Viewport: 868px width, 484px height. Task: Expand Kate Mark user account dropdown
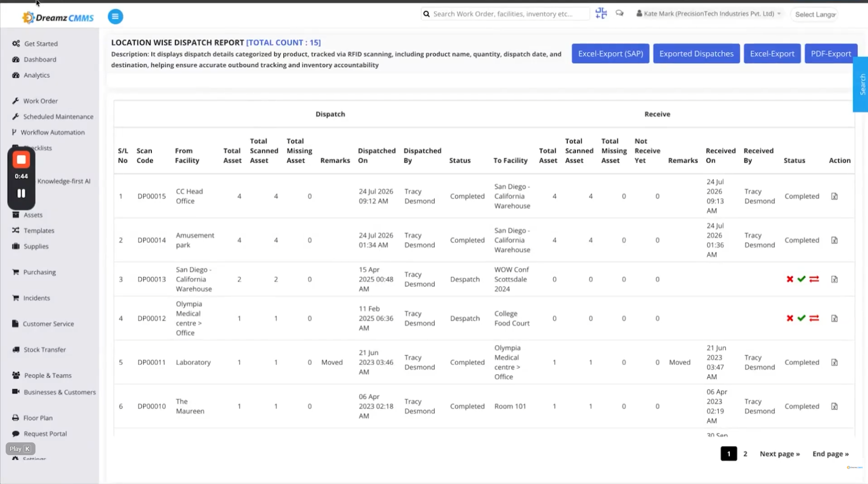click(708, 14)
